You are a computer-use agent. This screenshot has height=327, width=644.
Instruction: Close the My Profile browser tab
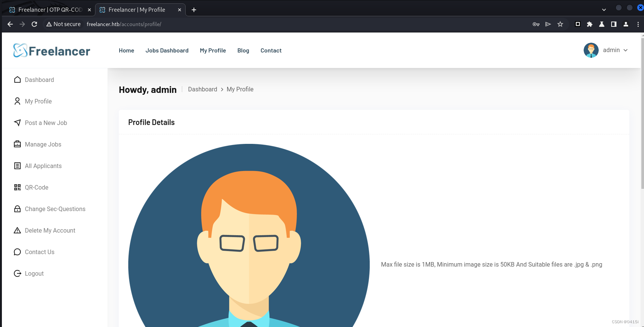[180, 10]
